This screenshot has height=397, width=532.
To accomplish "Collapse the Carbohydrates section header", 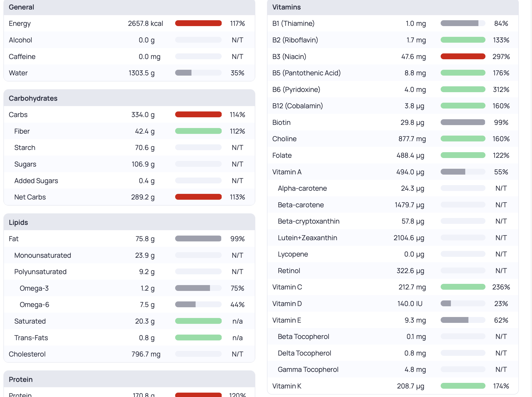I will (129, 98).
